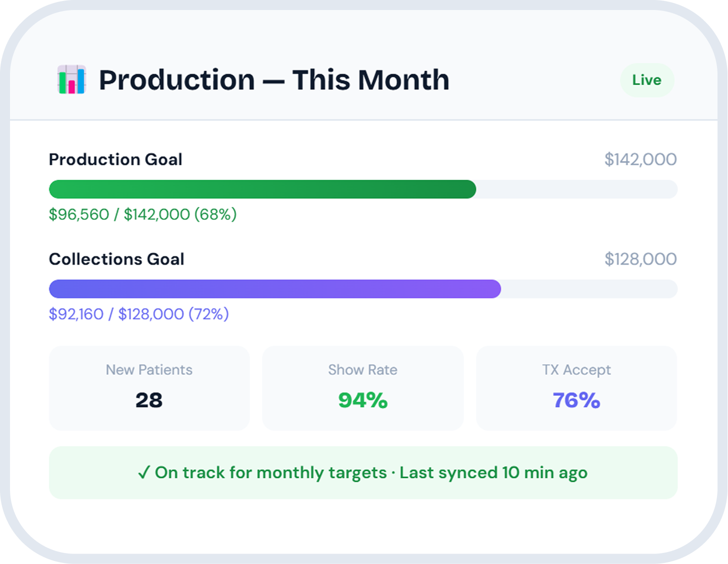Click the $142,000 production target amount
Image resolution: width=728 pixels, height=564 pixels.
pos(640,160)
